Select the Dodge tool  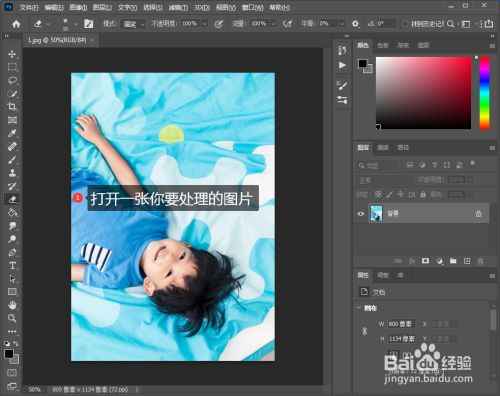coord(12,239)
